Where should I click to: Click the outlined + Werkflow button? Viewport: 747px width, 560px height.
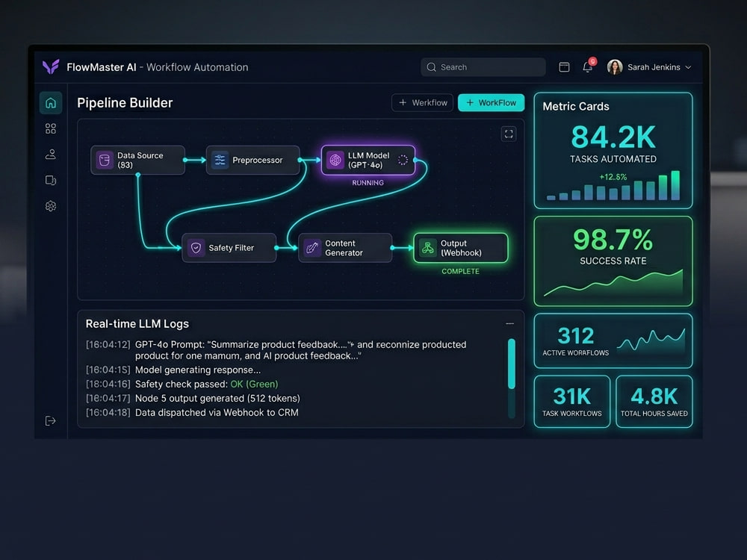423,102
